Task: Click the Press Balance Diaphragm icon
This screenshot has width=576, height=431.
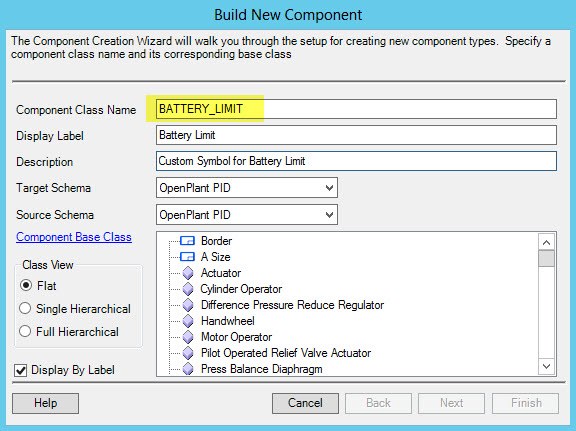Action: (x=188, y=369)
